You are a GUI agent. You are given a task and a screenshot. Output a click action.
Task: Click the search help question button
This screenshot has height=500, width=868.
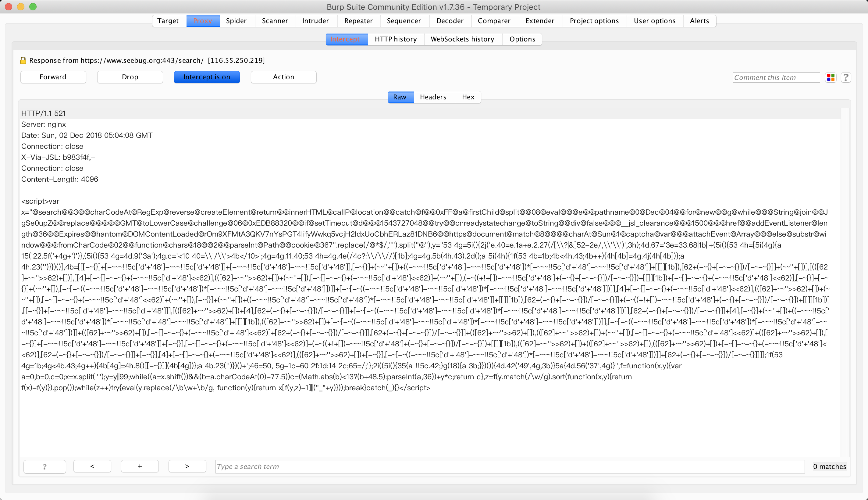pos(44,466)
